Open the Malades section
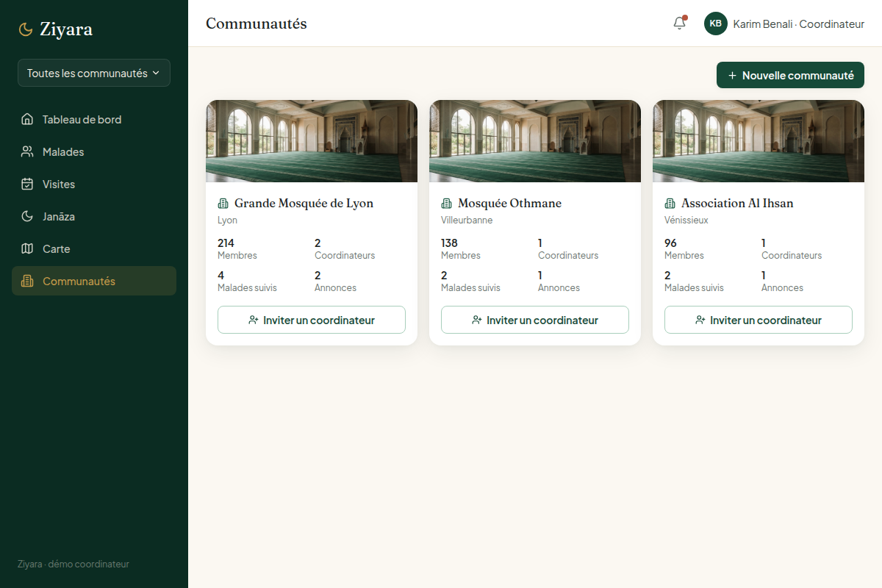Viewport: 882px width, 588px height. click(x=94, y=151)
